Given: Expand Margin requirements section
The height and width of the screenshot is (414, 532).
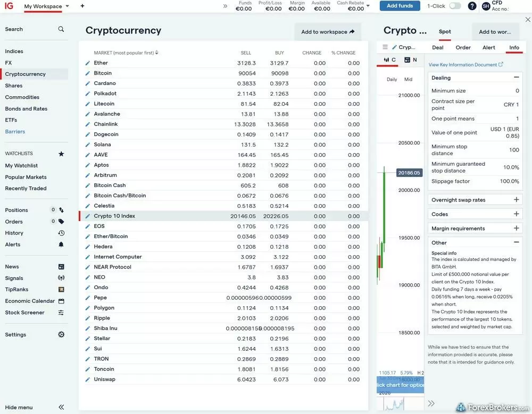Looking at the screenshot, I should (x=516, y=228).
